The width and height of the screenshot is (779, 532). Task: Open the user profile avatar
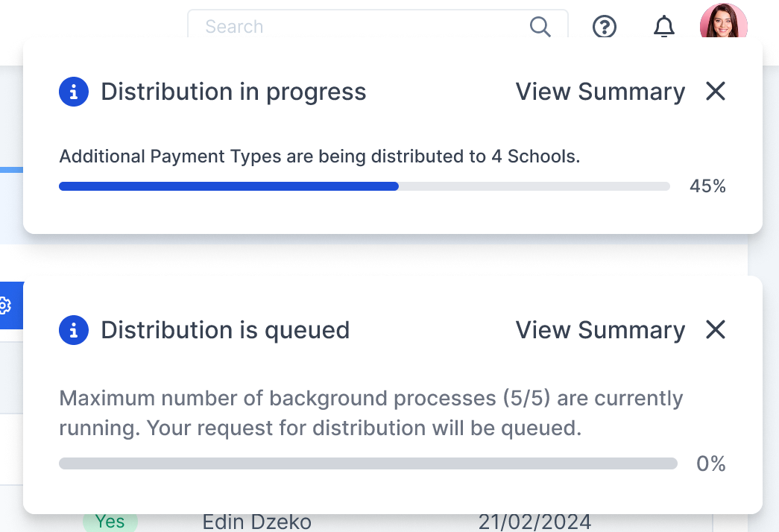[723, 22]
